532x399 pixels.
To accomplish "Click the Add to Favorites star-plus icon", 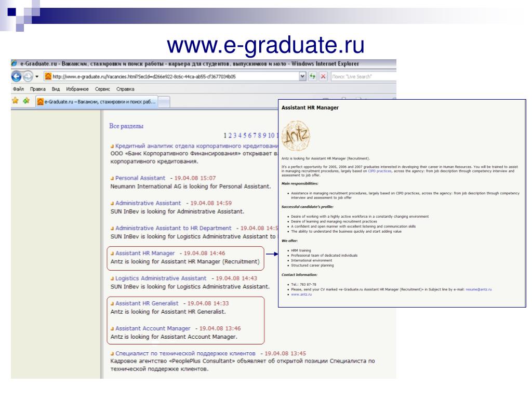I will 26,101.
